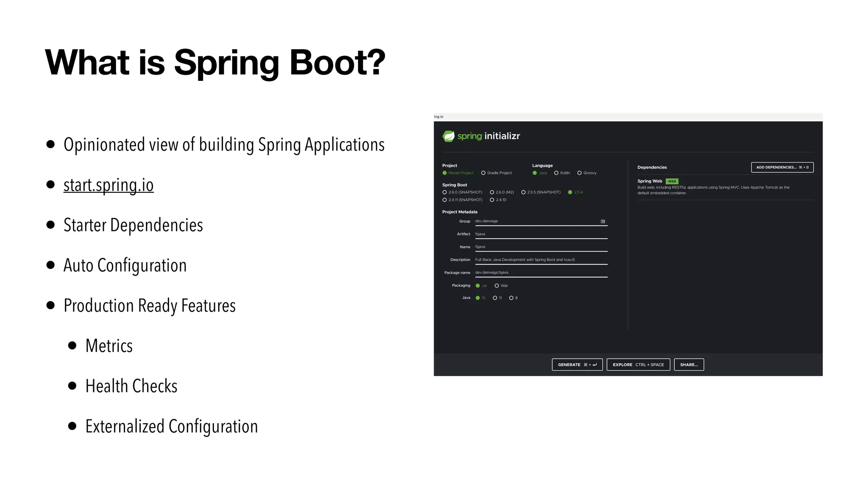Click the Description text field
The image size is (868, 488).
click(x=541, y=260)
